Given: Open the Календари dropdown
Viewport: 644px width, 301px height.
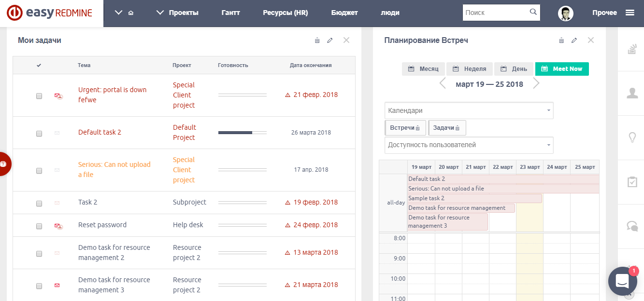Looking at the screenshot, I should [x=469, y=110].
